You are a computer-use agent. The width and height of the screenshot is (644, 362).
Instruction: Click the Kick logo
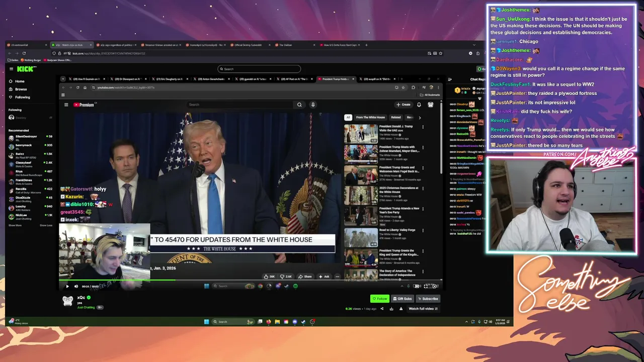pyautogui.click(x=26, y=69)
